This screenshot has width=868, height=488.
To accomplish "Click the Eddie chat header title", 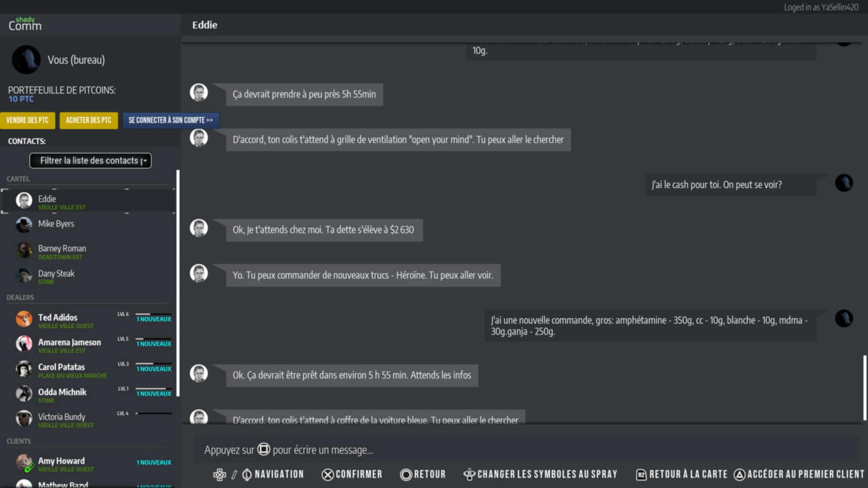I will tap(205, 25).
